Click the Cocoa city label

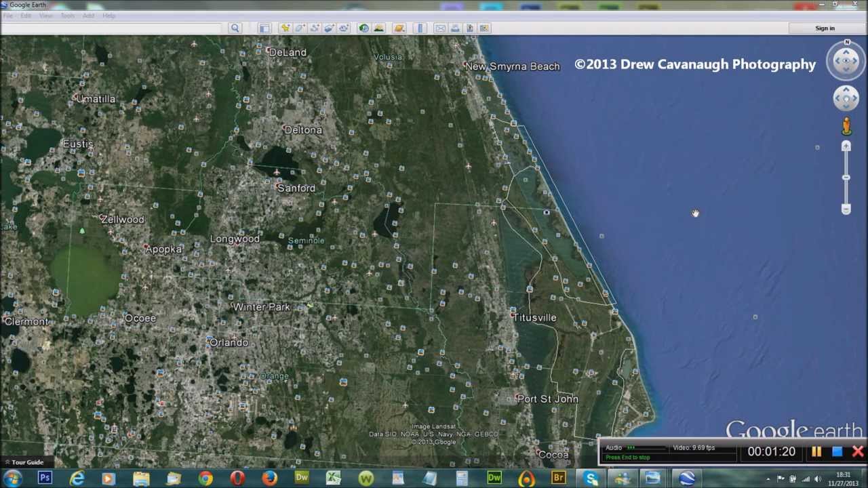pos(553,454)
